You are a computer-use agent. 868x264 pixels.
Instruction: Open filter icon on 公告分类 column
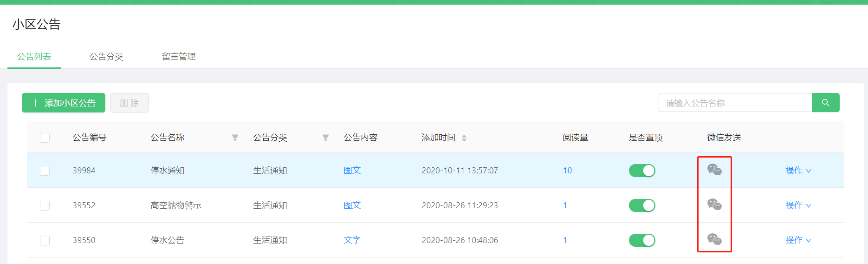coord(325,138)
